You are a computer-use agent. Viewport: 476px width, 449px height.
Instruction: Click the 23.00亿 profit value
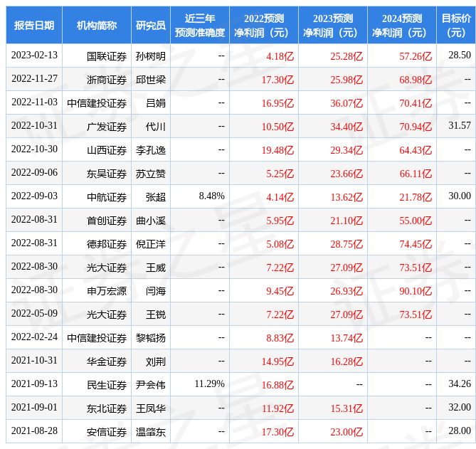(x=347, y=432)
